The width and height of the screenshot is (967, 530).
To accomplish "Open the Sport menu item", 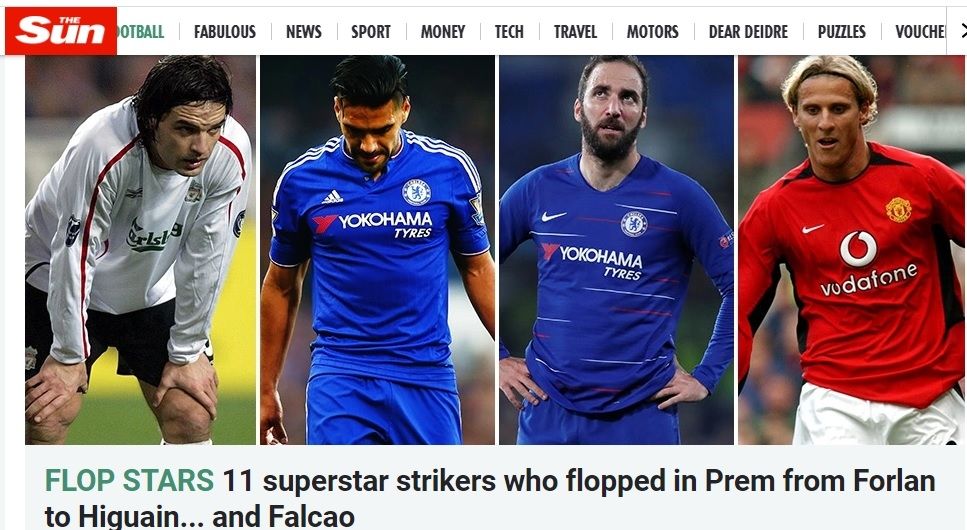I will [x=370, y=32].
